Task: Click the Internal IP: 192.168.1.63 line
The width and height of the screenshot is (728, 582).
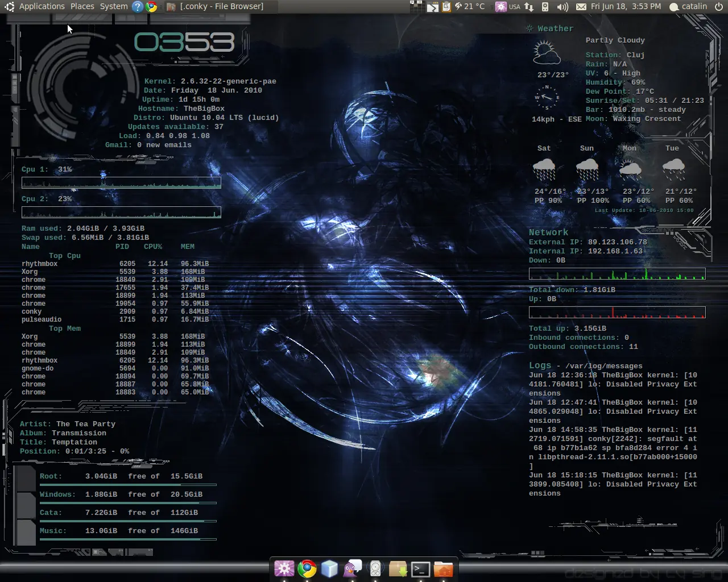Action: coord(586,251)
